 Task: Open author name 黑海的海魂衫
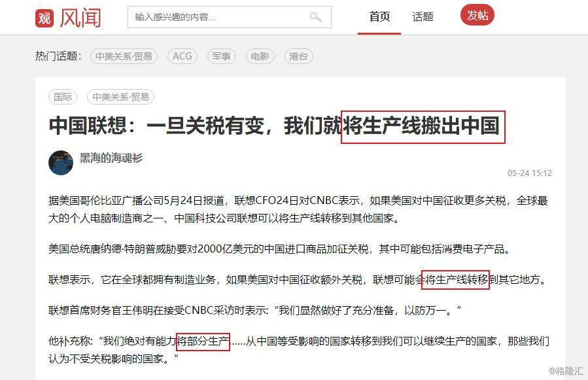pyautogui.click(x=111, y=158)
